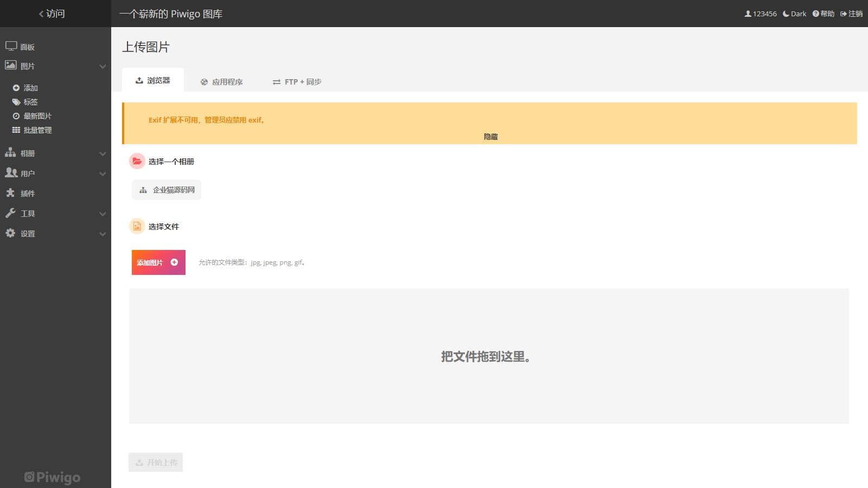The height and width of the screenshot is (488, 868).
Task: Click the 帮助 help icon in top bar
Action: click(x=815, y=14)
